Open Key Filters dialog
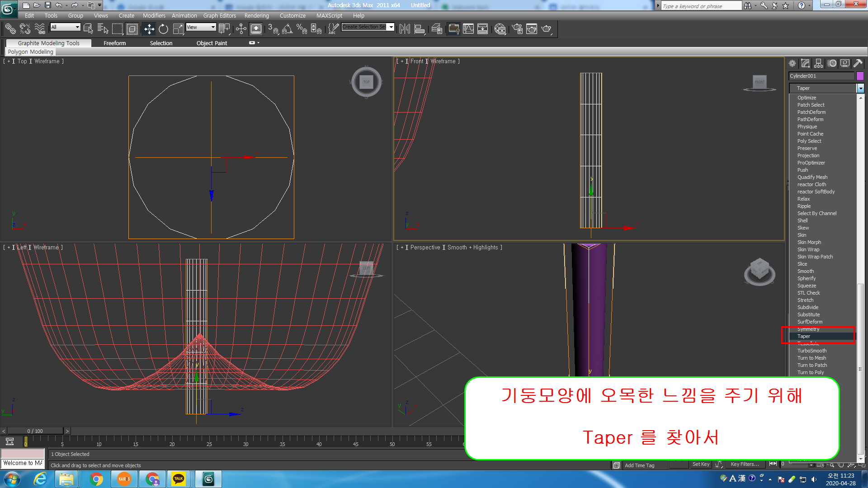868x488 pixels. 745,464
